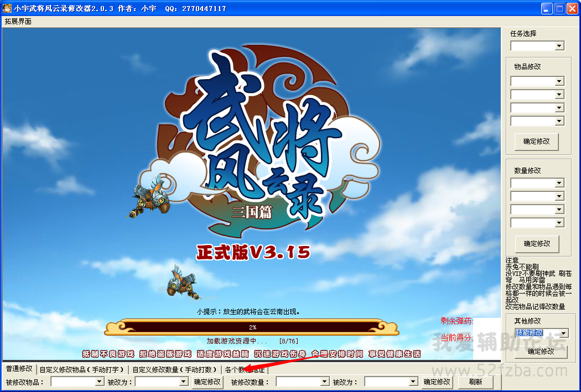Image resolution: width=581 pixels, height=392 pixels.
Task: Open the third dropdown under 数量修改
Action: pos(559,210)
